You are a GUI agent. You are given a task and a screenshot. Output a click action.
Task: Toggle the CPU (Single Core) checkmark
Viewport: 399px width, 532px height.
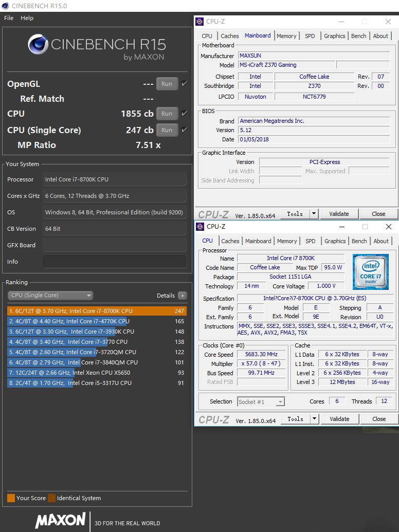point(184,130)
